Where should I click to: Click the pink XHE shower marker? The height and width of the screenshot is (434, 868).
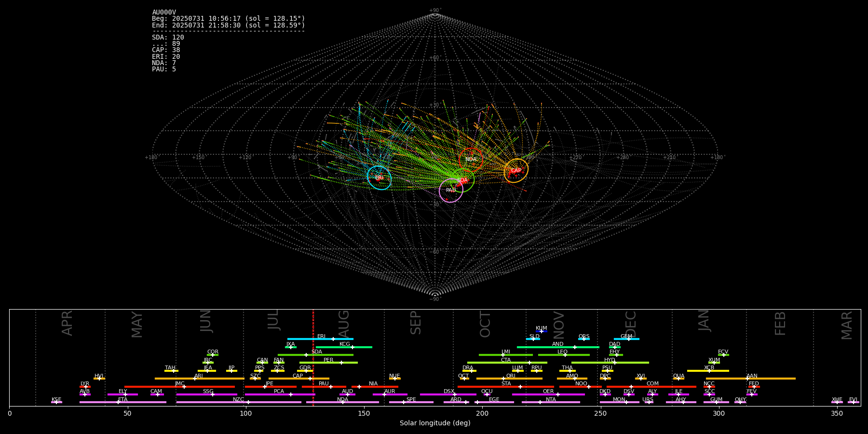pos(837,402)
